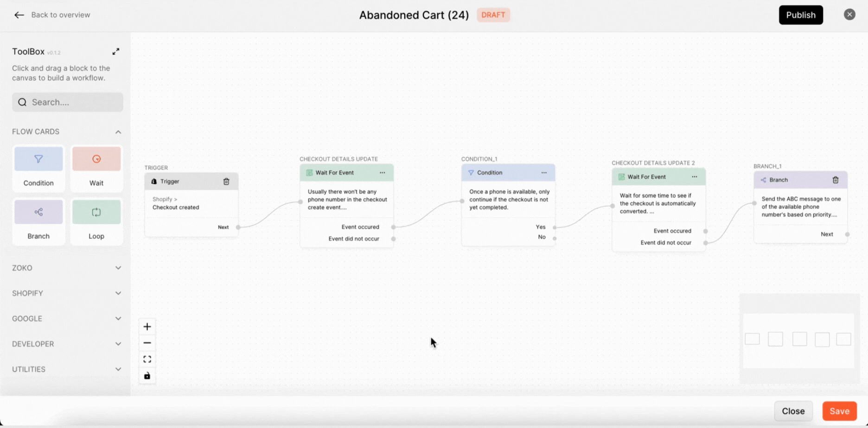
Task: Publish the Abandoned Cart workflow
Action: point(801,15)
